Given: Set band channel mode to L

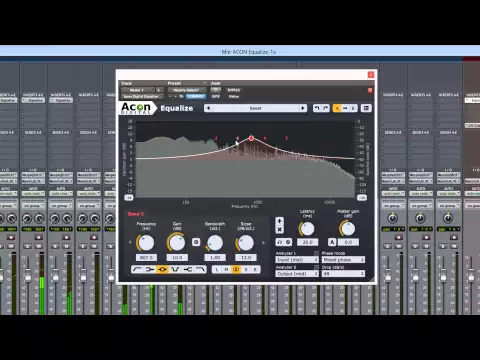Looking at the screenshot, I should 217,269.
